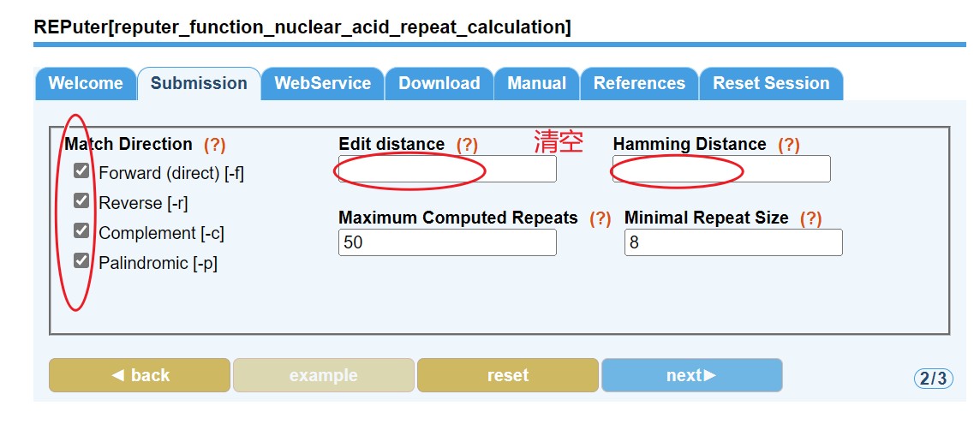
Task: Open Minimal Repeat Size help (?) icon
Action: [810, 218]
